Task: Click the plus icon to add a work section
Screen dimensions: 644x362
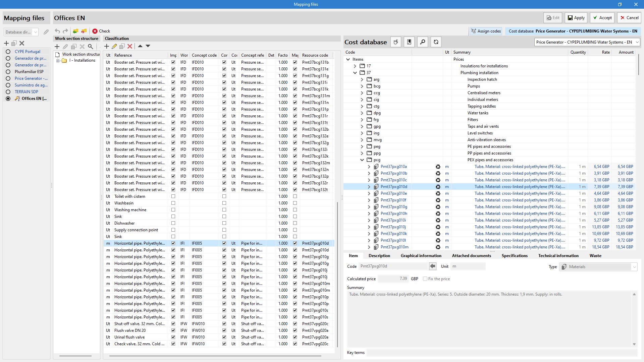Action: pyautogui.click(x=57, y=47)
